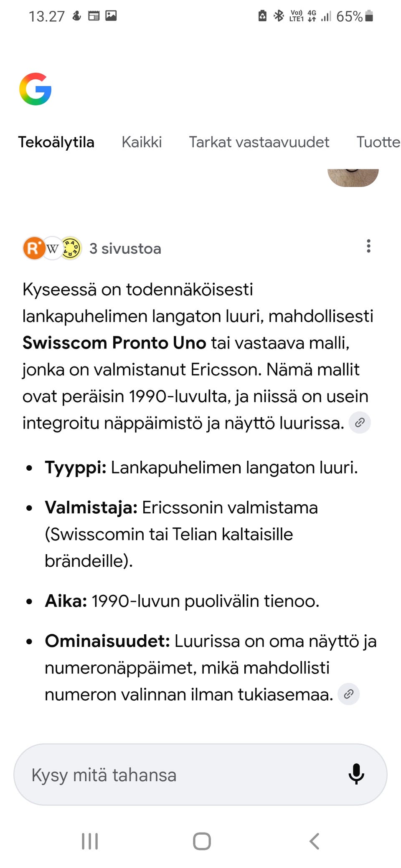Open the citation link after Ominaisuudet bullet
Image resolution: width=401 pixels, height=868 pixels.
click(348, 694)
